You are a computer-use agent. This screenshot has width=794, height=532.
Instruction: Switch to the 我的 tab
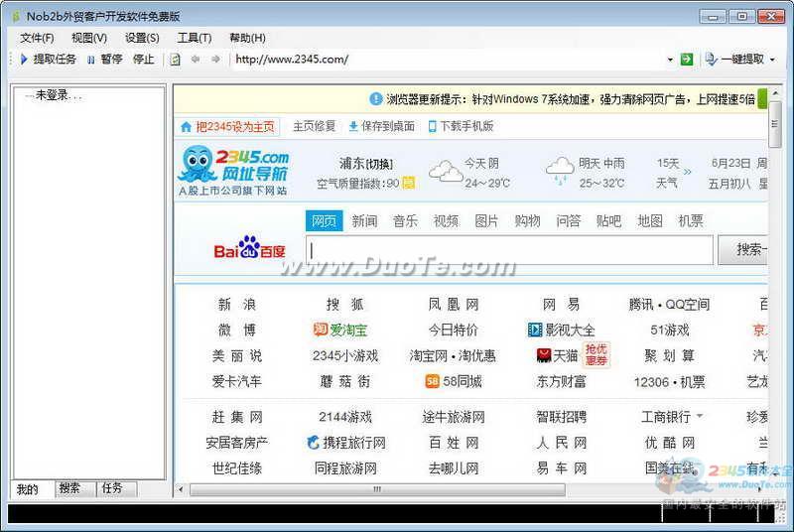pyautogui.click(x=28, y=489)
